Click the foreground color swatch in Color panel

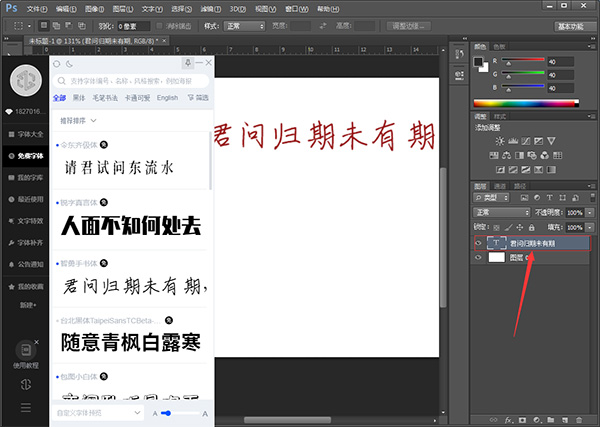point(478,62)
